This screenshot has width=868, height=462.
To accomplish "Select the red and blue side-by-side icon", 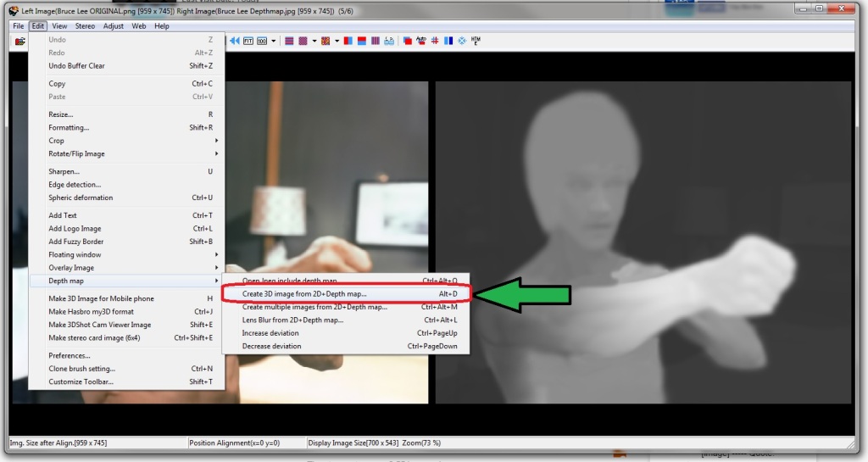I will point(348,41).
